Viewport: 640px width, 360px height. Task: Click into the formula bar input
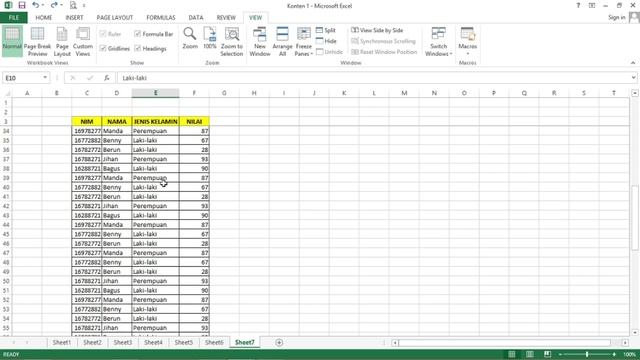[374, 78]
